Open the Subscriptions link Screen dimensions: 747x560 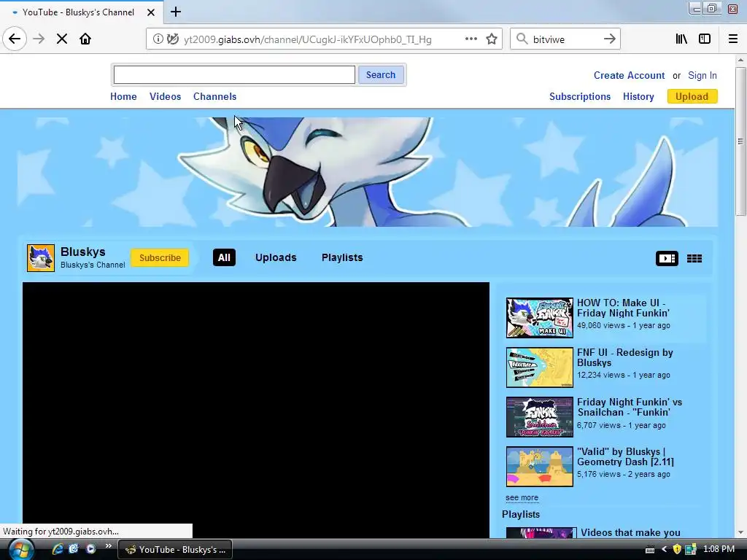coord(580,97)
